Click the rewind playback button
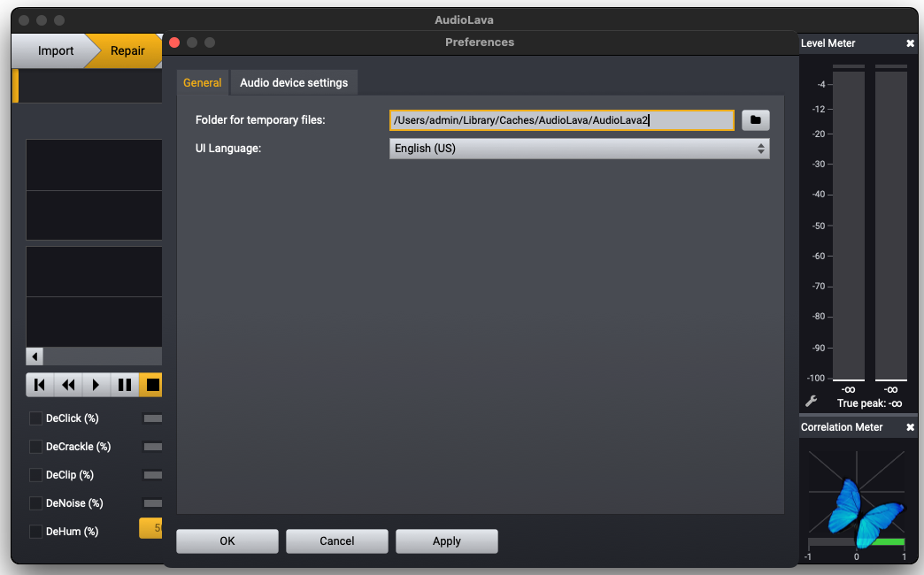Image resolution: width=924 pixels, height=575 pixels. 68,385
